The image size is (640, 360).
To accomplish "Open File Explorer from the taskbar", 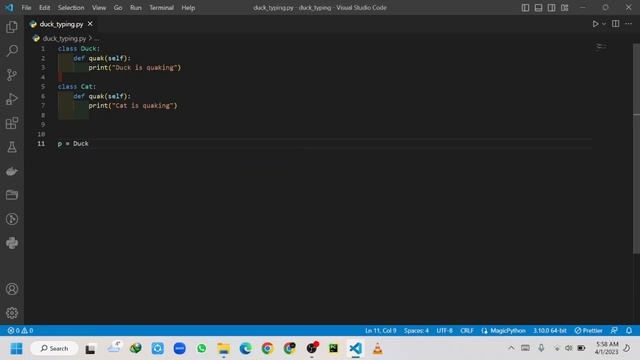I will coord(224,349).
